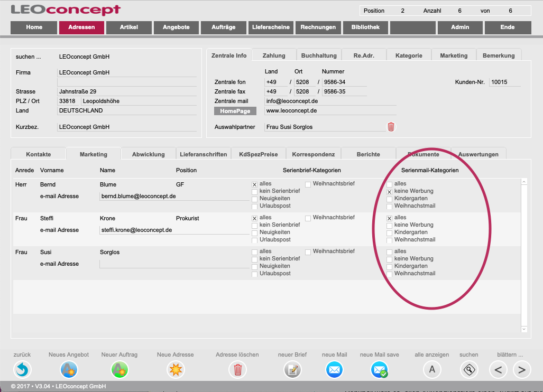543x392 pixels.
Task: Open the Bemerkung tab
Action: tap(499, 55)
